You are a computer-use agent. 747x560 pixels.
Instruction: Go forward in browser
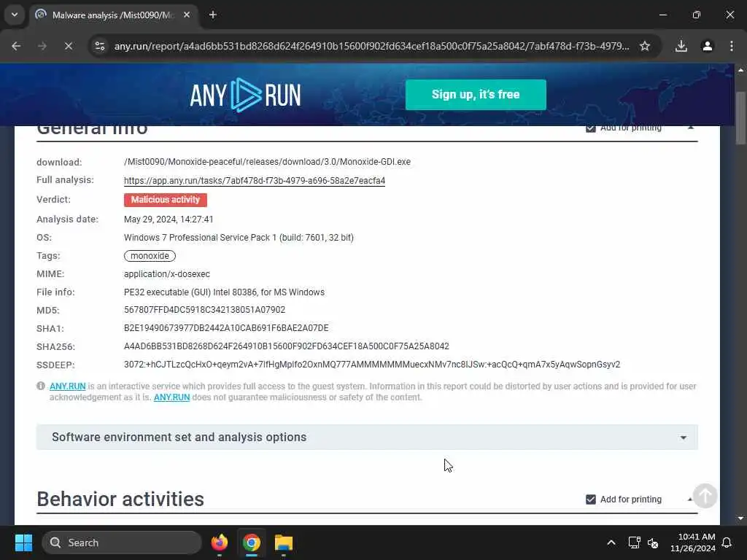tap(42, 46)
